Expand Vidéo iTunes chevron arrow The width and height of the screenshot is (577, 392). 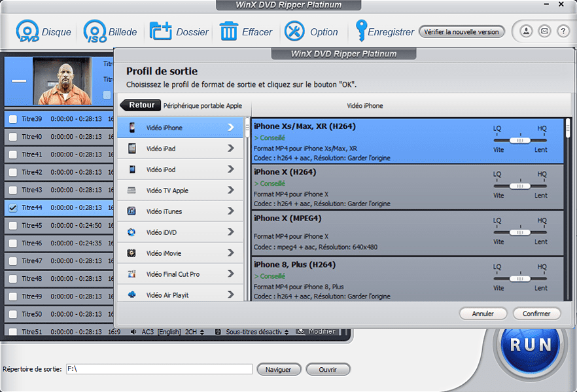pos(231,211)
